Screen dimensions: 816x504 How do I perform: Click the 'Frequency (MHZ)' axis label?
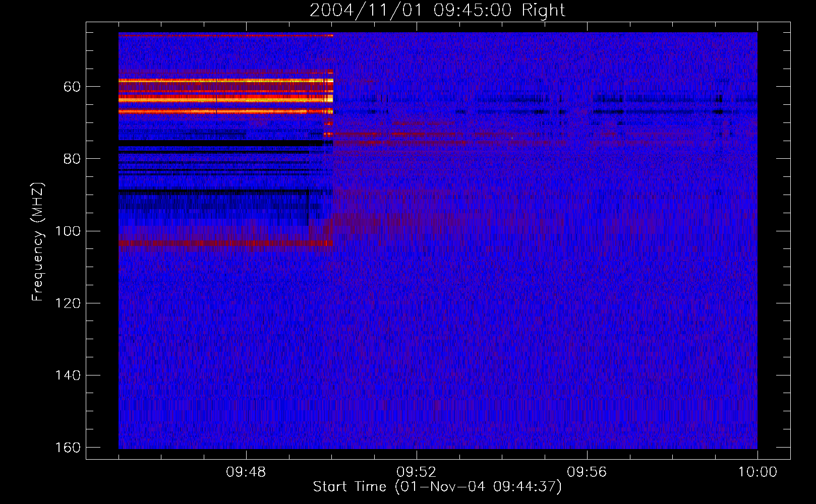tap(38, 242)
